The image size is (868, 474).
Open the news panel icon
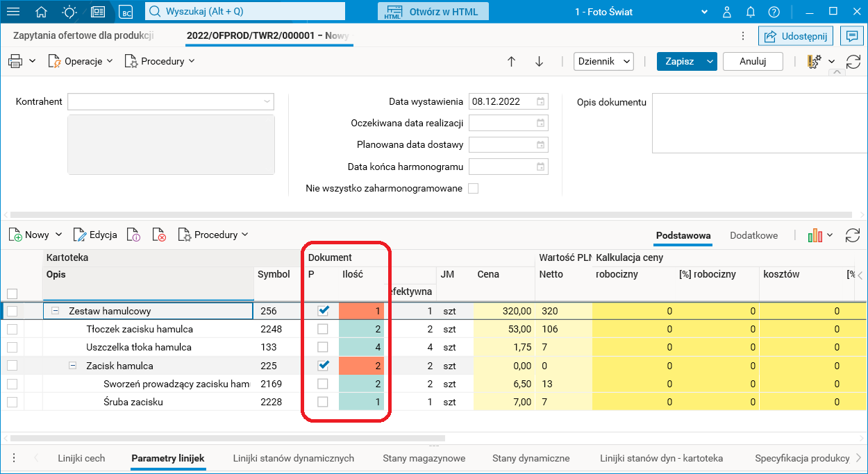98,12
